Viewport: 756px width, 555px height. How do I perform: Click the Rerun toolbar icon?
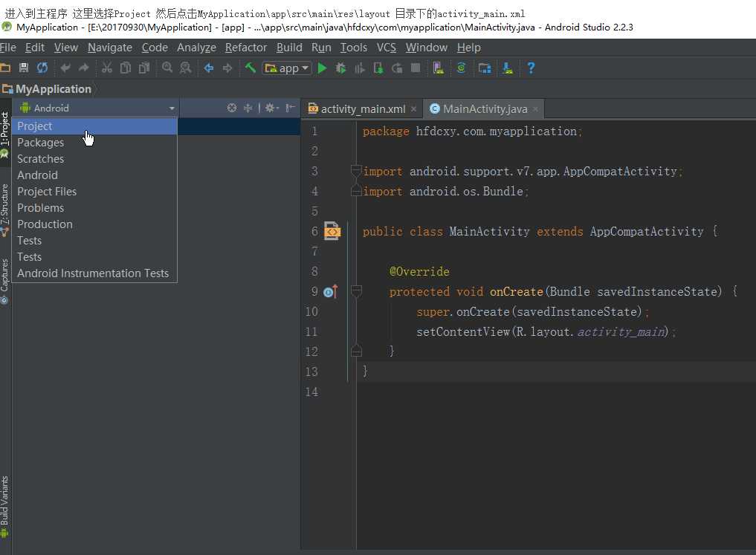tap(397, 68)
